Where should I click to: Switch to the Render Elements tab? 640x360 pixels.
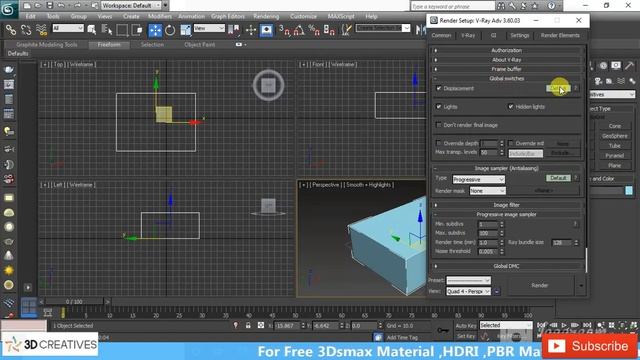point(560,36)
